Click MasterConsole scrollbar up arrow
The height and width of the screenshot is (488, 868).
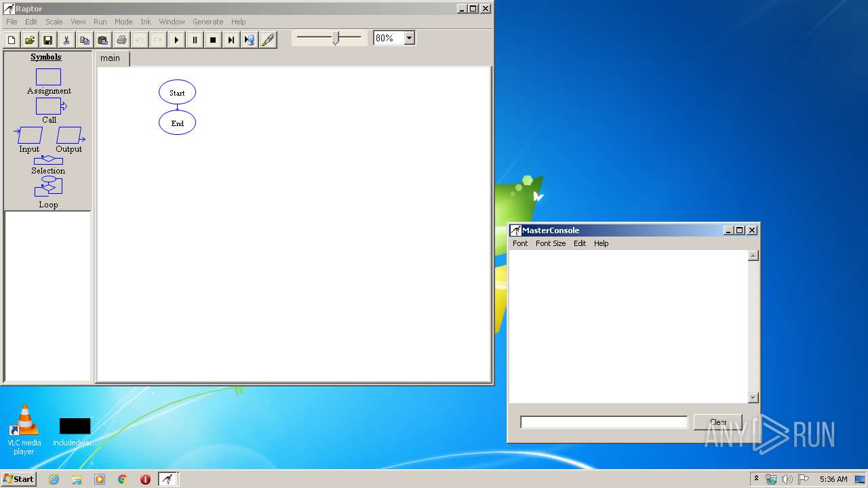tap(753, 256)
